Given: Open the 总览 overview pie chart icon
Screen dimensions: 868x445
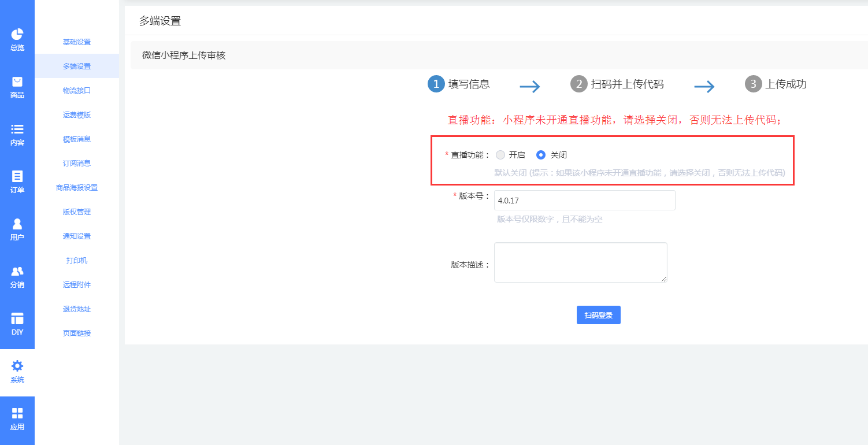Looking at the screenshot, I should pyautogui.click(x=17, y=35).
